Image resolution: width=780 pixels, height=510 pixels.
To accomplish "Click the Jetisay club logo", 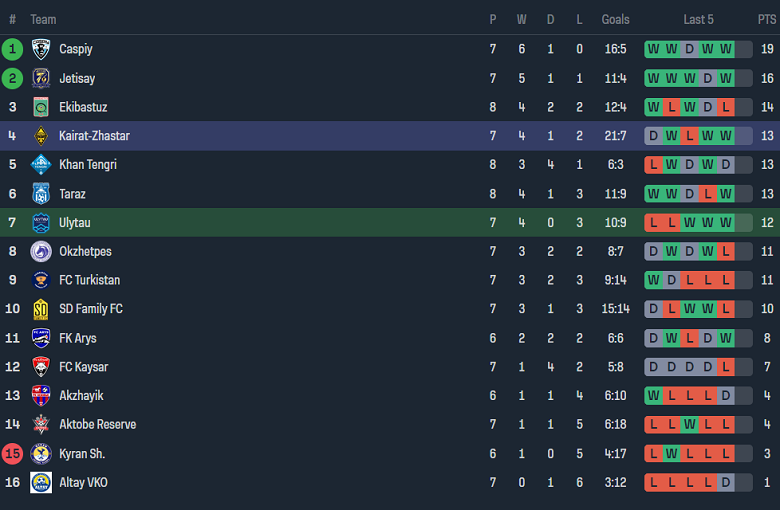I will [41, 78].
